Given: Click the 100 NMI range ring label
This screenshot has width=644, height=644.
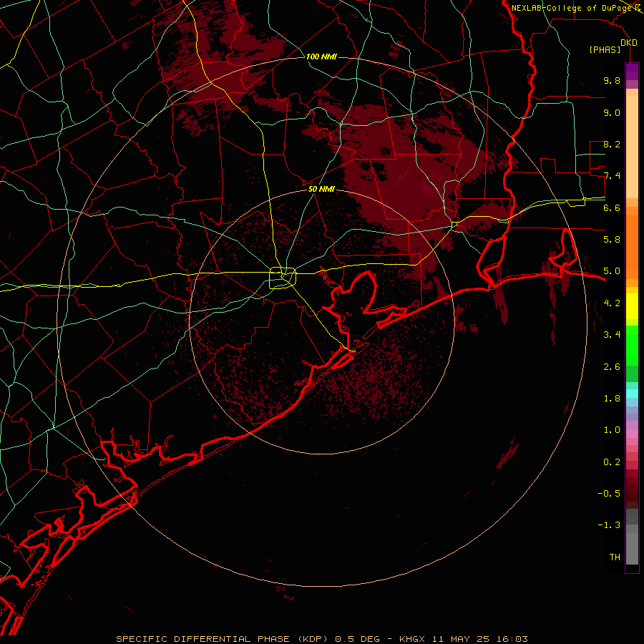Looking at the screenshot, I should click(321, 57).
